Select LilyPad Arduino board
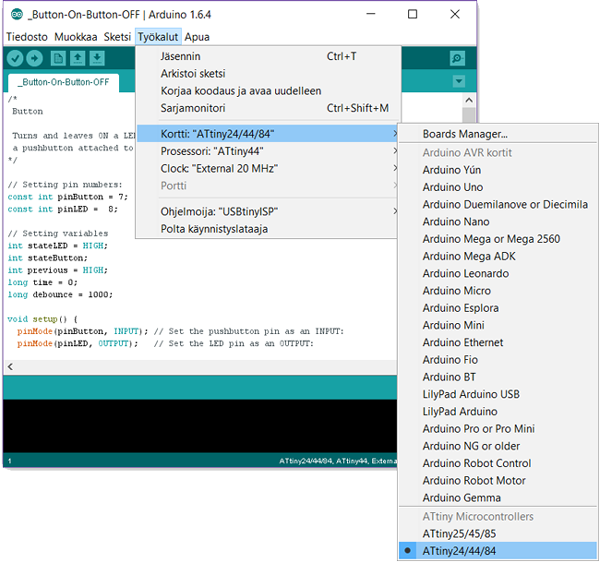 498,411
